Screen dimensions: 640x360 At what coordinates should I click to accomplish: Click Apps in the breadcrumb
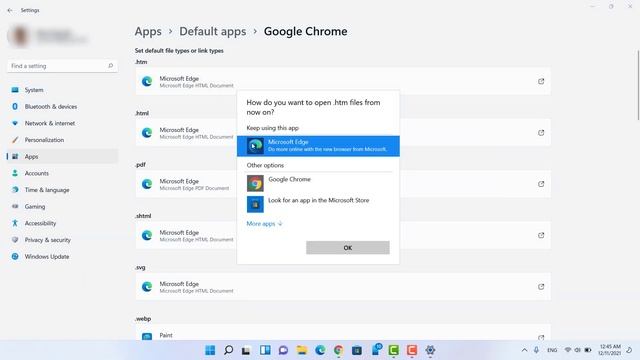click(148, 31)
